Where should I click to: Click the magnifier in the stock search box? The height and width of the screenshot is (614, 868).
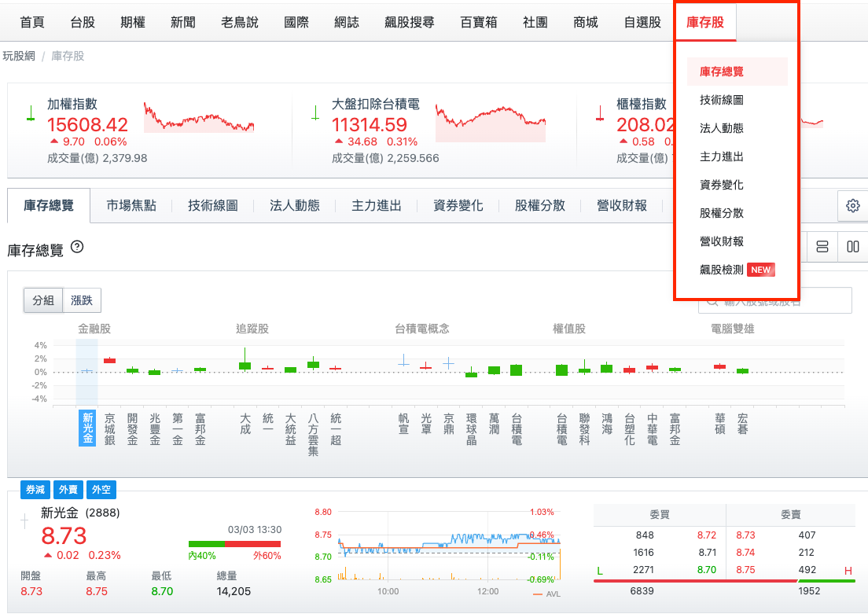tap(712, 300)
